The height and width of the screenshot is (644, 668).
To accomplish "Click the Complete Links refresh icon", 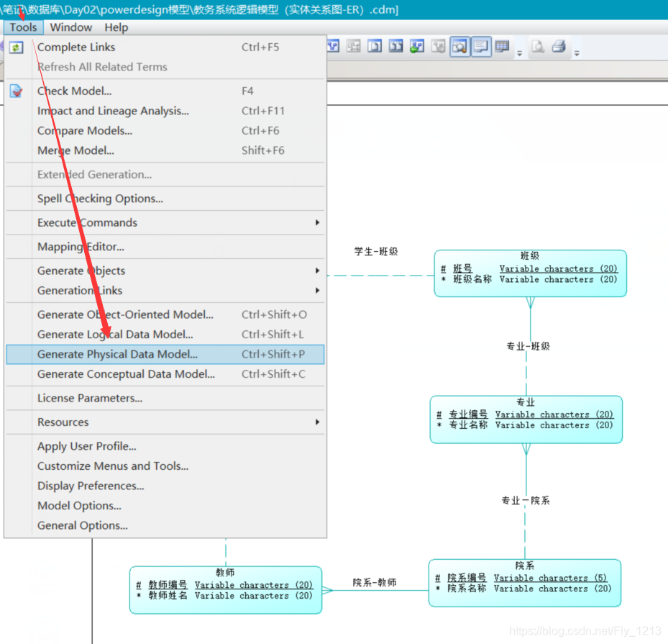I will click(x=17, y=47).
